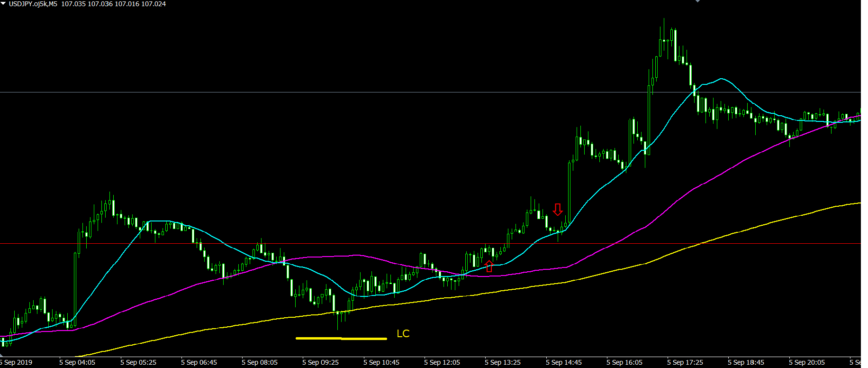Select the yellow horizontal line beside LC
Screen dimensions: 868x368
pos(341,339)
